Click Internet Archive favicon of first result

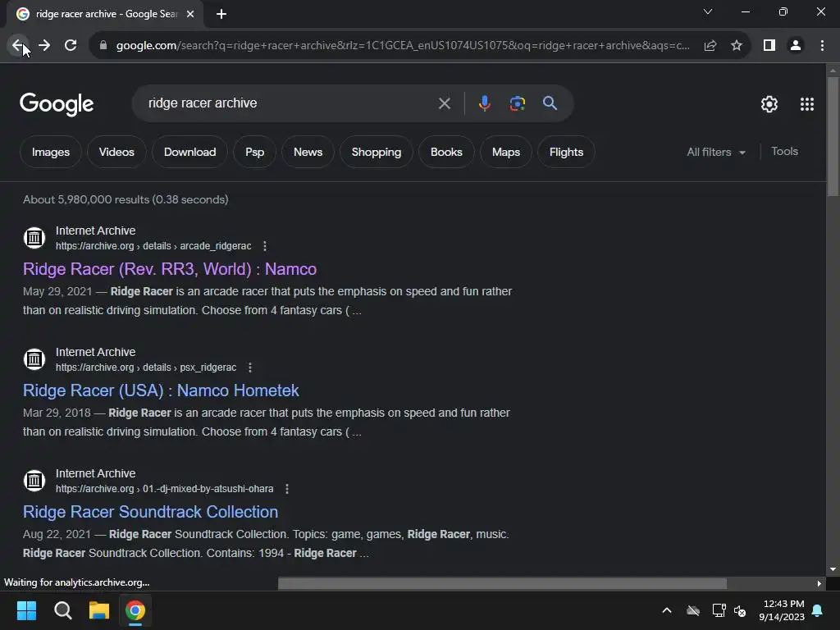pyautogui.click(x=34, y=237)
